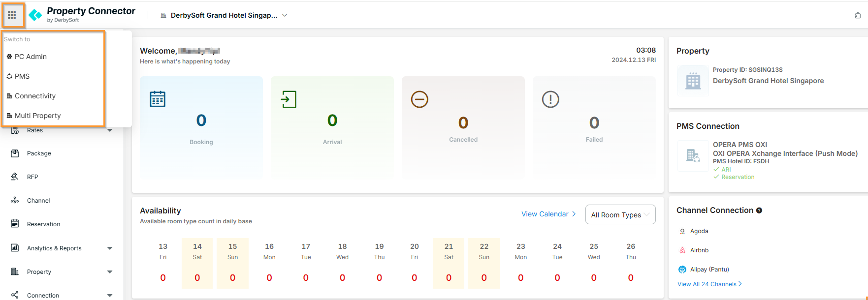This screenshot has width=868, height=300.
Task: Open Reservation in the sidebar
Action: (x=43, y=224)
